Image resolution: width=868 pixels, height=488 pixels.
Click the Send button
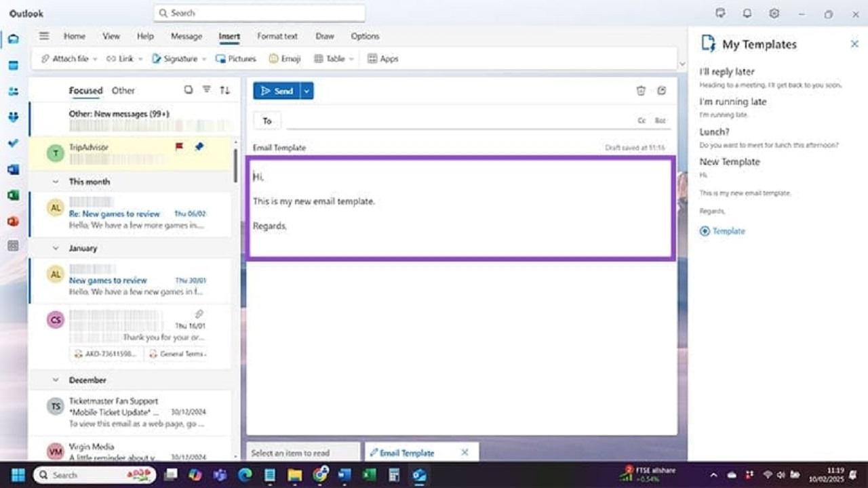(277, 91)
